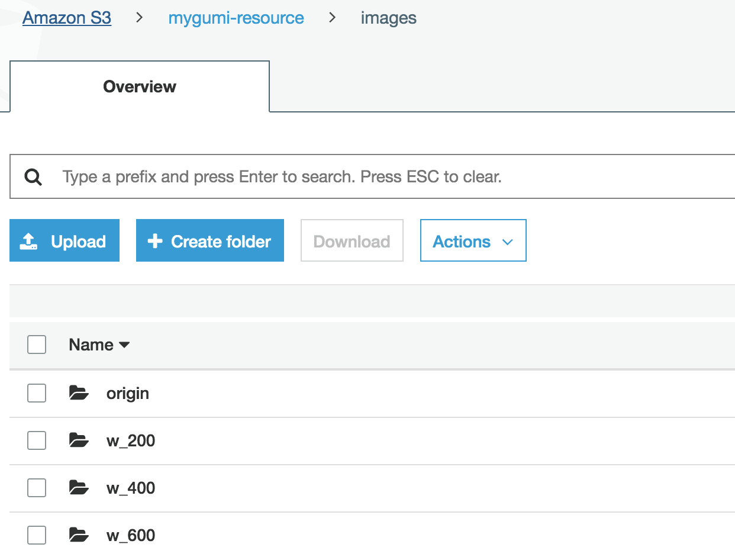Screen dimensions: 735x560
Task: Open the w_200 folder
Action: [x=131, y=441]
